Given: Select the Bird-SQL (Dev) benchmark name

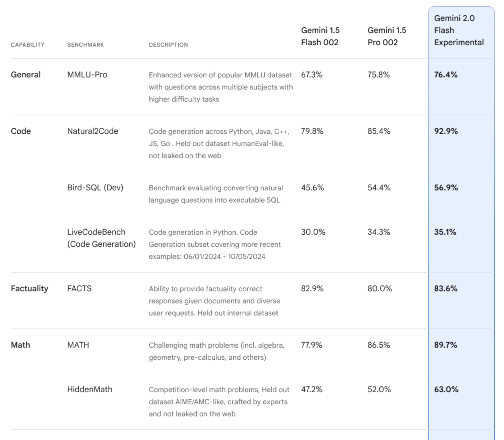Looking at the screenshot, I should [95, 188].
